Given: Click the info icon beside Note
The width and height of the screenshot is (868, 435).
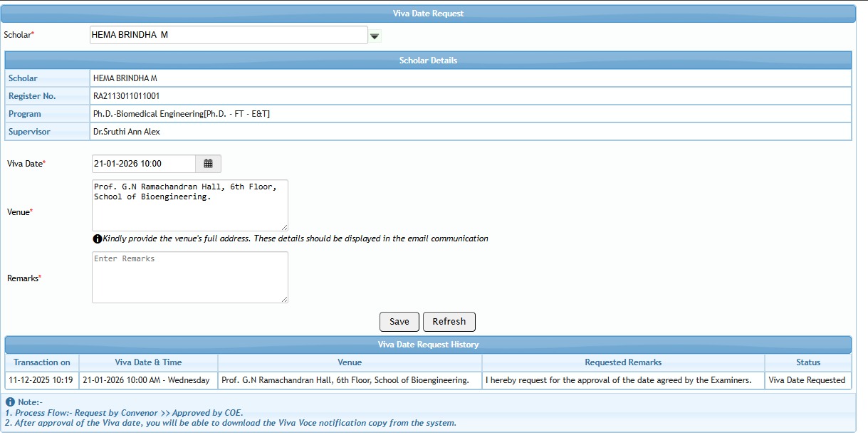Looking at the screenshot, I should [10, 402].
